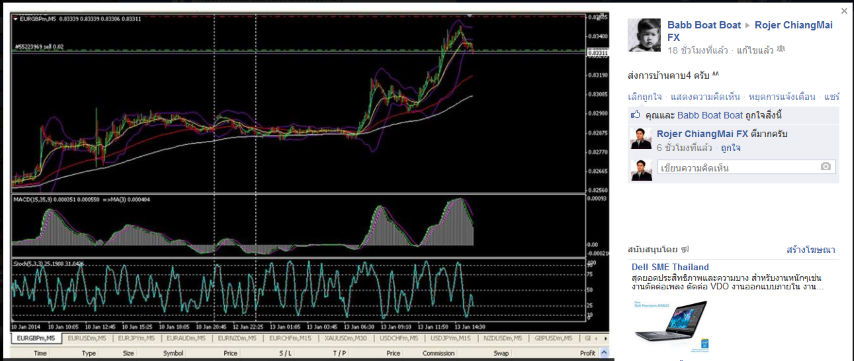Click the camera icon in comment box
This screenshot has height=361, width=854.
826,167
